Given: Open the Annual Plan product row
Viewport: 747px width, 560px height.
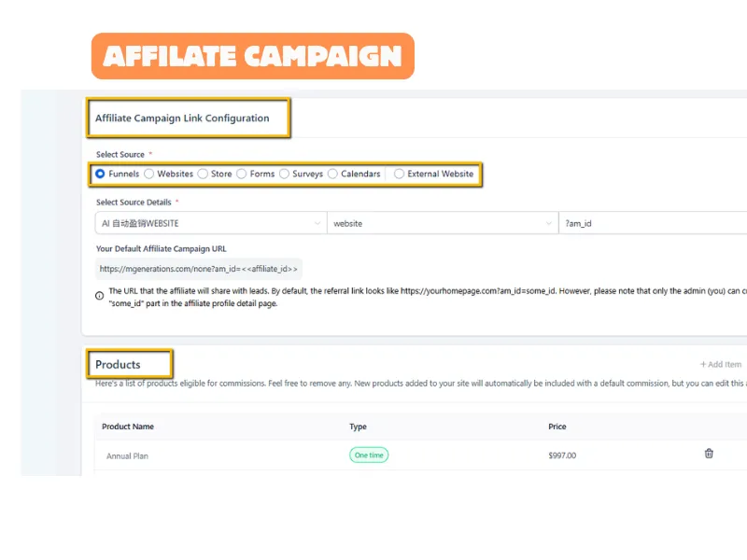Looking at the screenshot, I should point(127,455).
